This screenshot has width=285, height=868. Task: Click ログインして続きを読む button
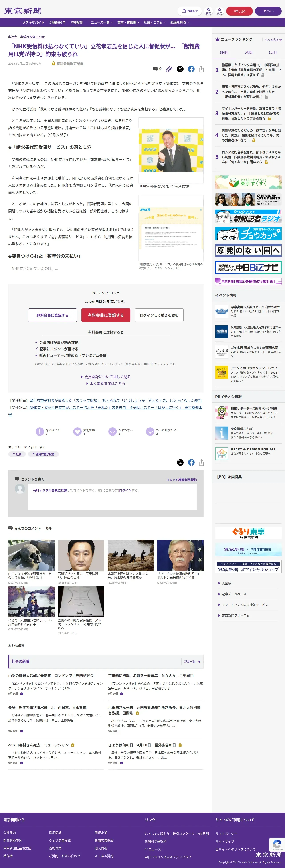point(159,315)
